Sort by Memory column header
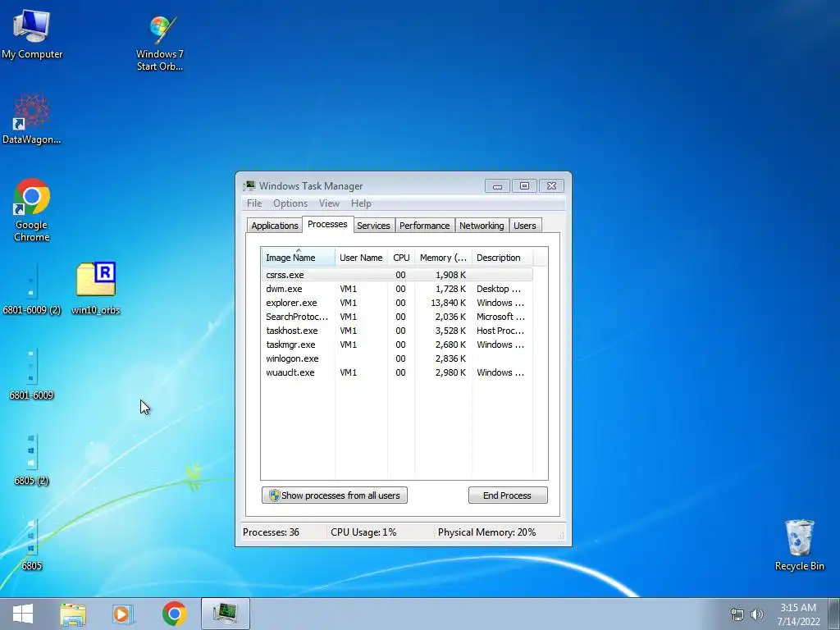Viewport: 840px width, 630px height. click(443, 258)
